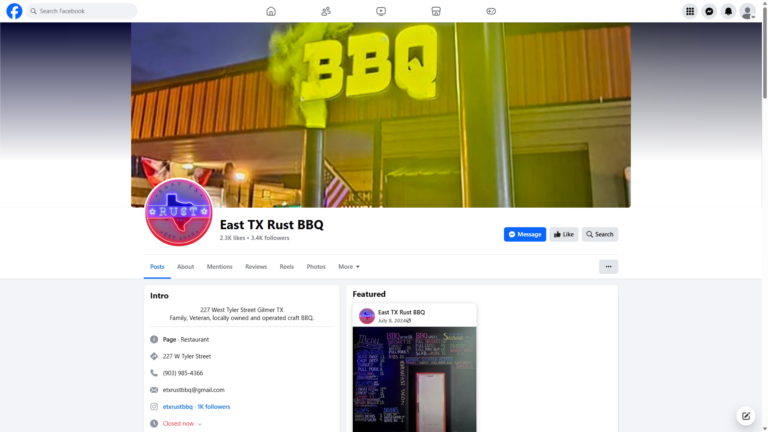The width and height of the screenshot is (768, 432).
Task: Open the three-dot page options button
Action: point(608,266)
